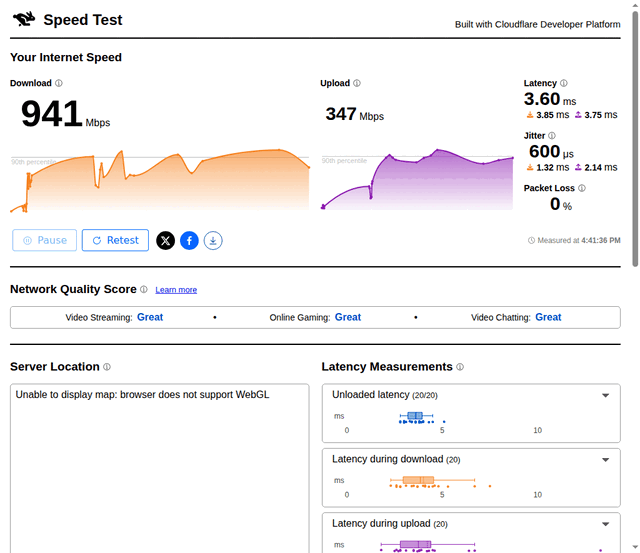
Task: Click the Cloudflare Speed Test rabbit logo
Action: coord(24,19)
